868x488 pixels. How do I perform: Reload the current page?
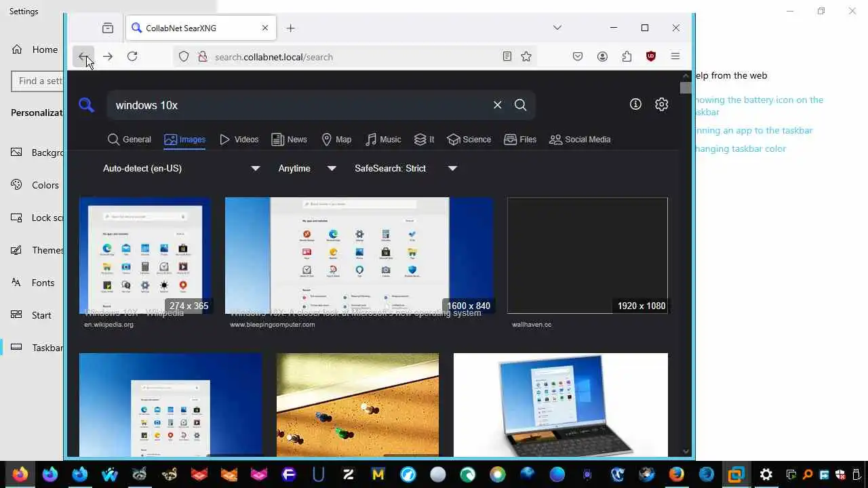(132, 57)
